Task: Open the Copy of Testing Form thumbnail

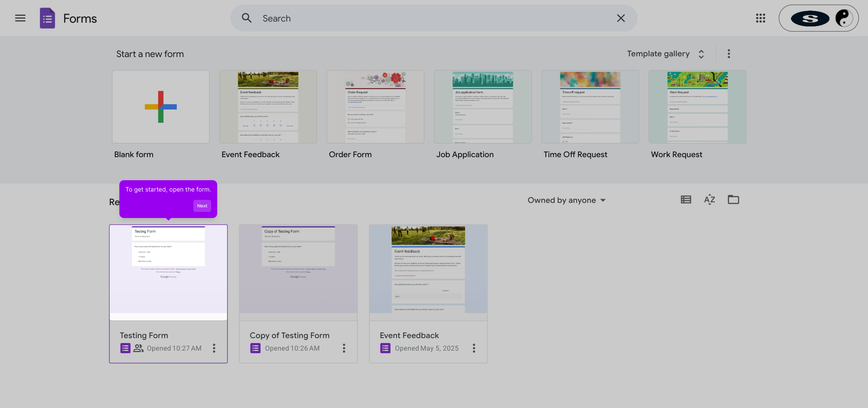Action: pos(298,273)
